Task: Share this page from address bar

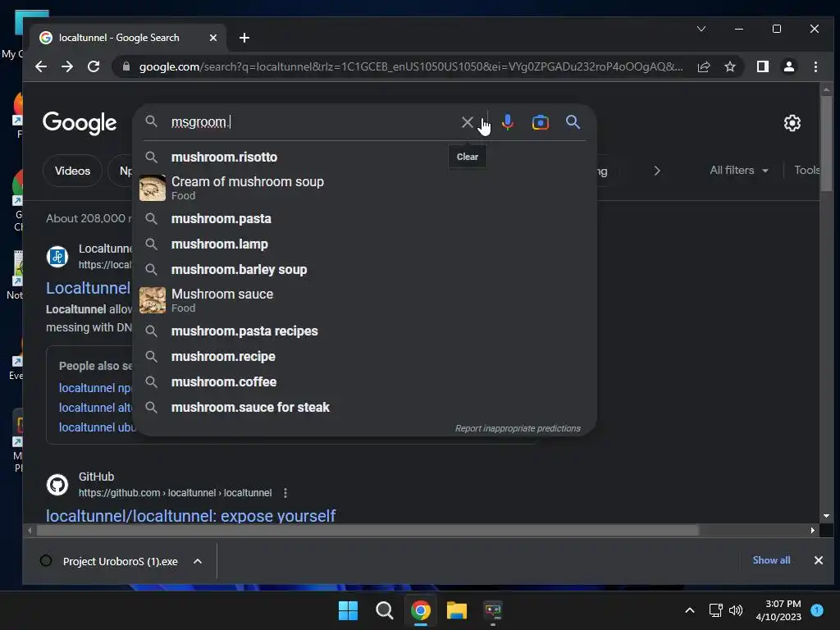Action: (703, 66)
